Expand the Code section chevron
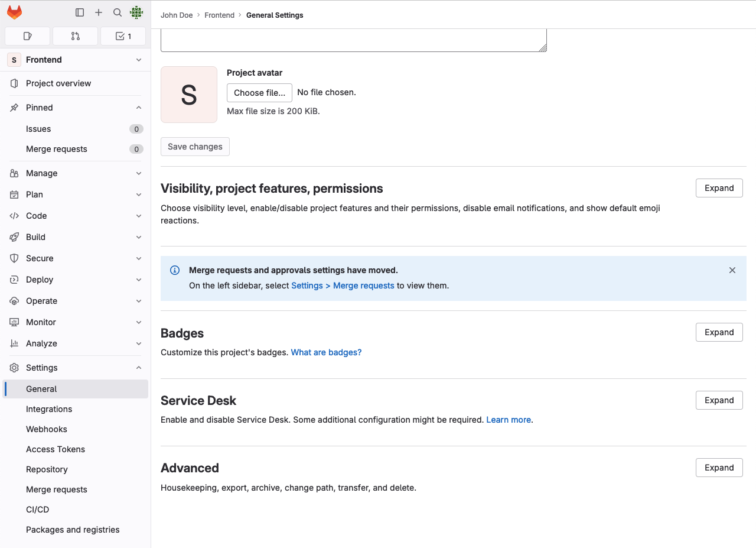Viewport: 756px width, 548px height. click(x=139, y=216)
